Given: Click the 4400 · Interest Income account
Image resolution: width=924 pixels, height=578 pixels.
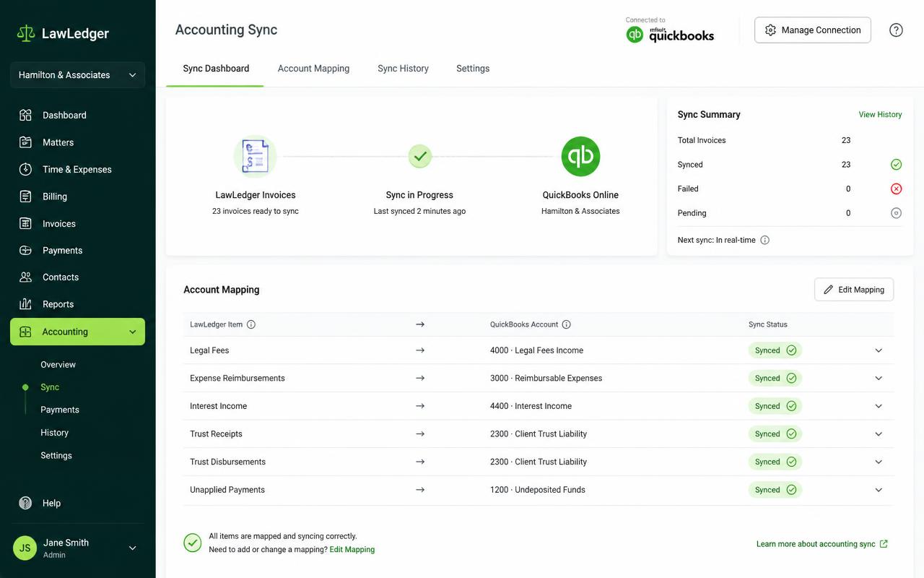Looking at the screenshot, I should click(x=531, y=406).
